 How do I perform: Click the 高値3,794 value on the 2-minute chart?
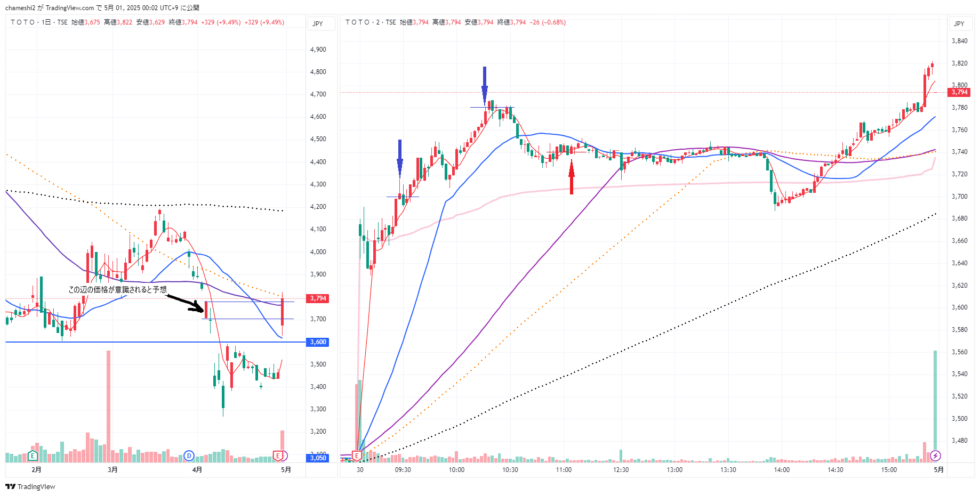447,22
